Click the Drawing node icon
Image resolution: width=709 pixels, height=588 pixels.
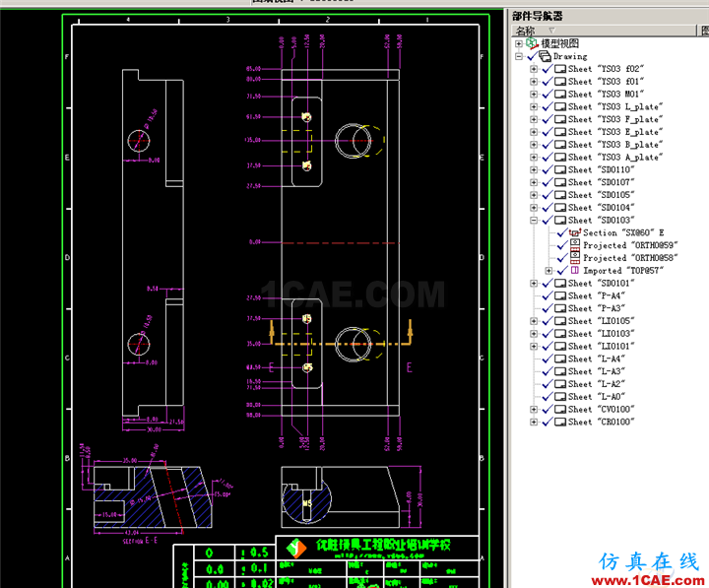(545, 56)
